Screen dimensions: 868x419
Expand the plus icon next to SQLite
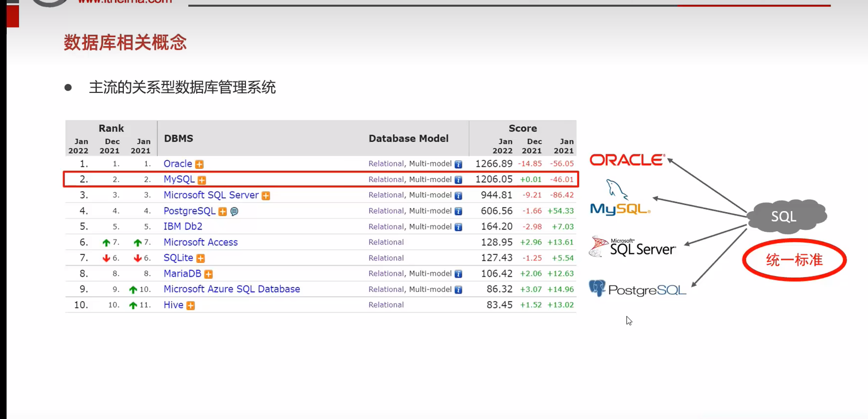(x=200, y=258)
